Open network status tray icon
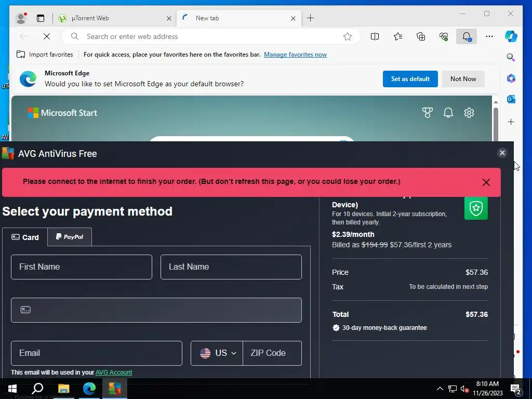The image size is (532, 399). click(x=453, y=389)
